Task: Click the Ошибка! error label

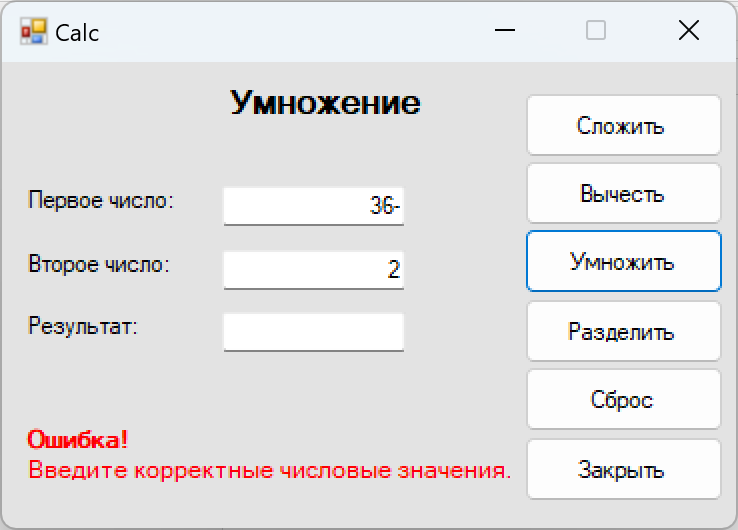Action: click(x=78, y=440)
